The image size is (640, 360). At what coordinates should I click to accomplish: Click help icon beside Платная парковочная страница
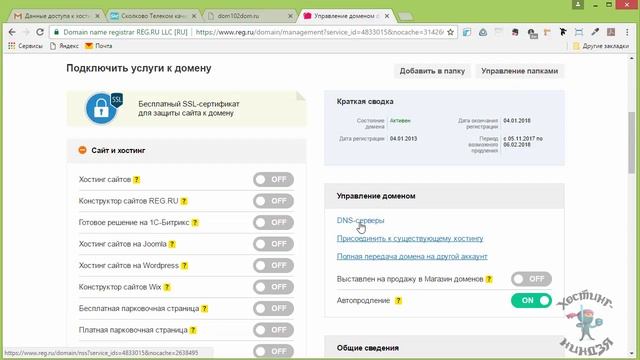pyautogui.click(x=193, y=330)
